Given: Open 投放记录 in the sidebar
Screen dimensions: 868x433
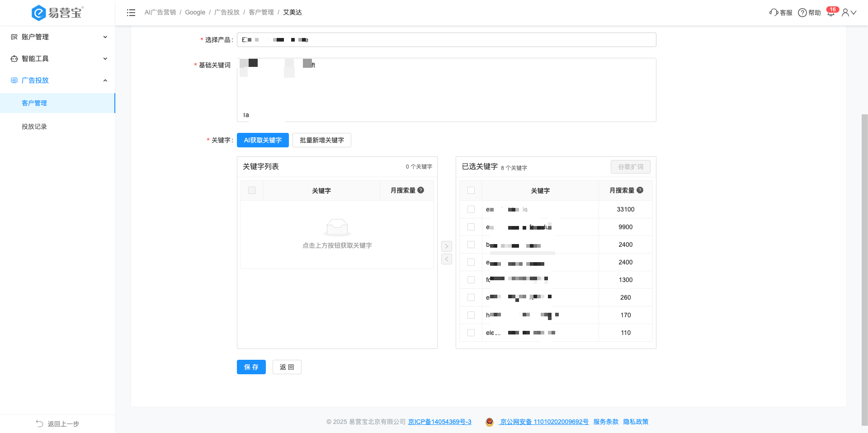Looking at the screenshot, I should click(34, 127).
